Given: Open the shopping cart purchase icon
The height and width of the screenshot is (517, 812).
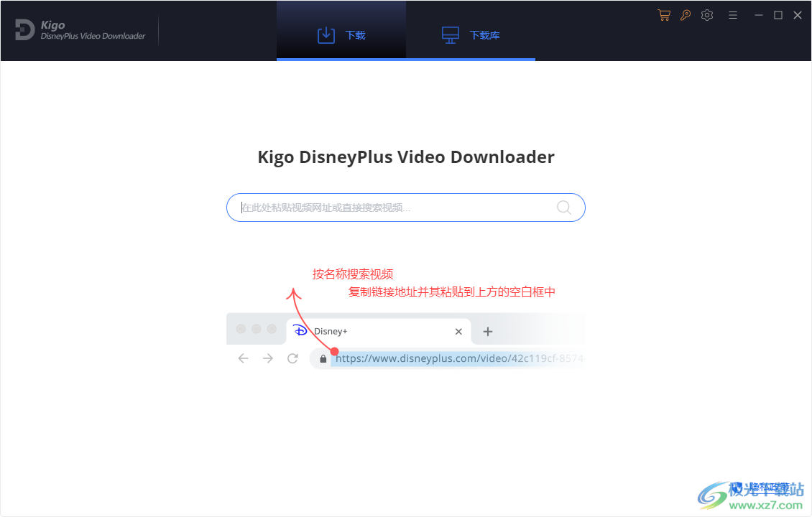Looking at the screenshot, I should 664,15.
